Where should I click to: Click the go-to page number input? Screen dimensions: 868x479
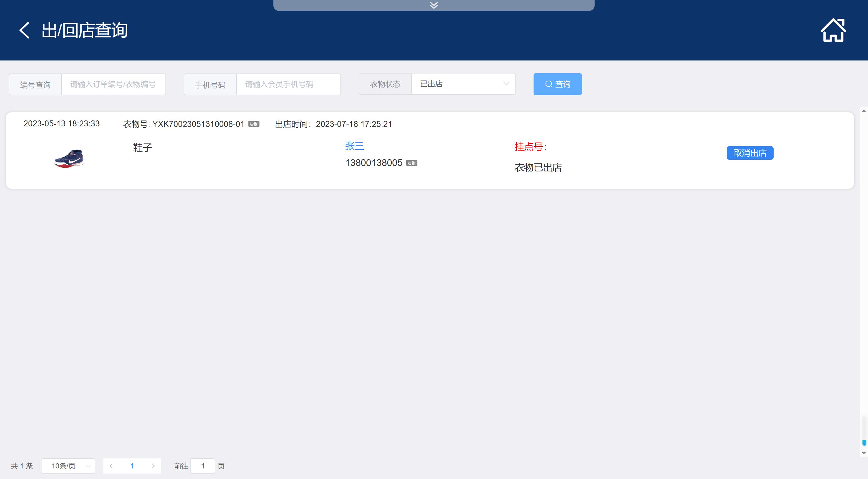(x=203, y=466)
